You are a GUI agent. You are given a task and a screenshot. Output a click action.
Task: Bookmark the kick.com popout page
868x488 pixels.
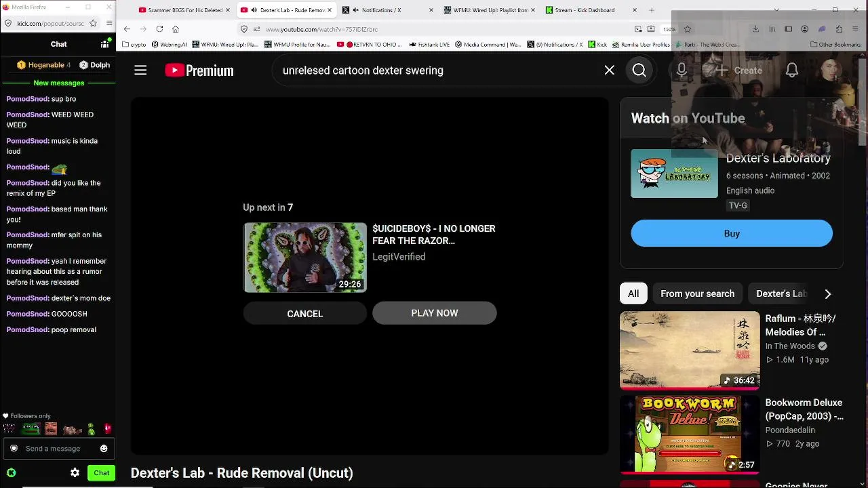93,23
